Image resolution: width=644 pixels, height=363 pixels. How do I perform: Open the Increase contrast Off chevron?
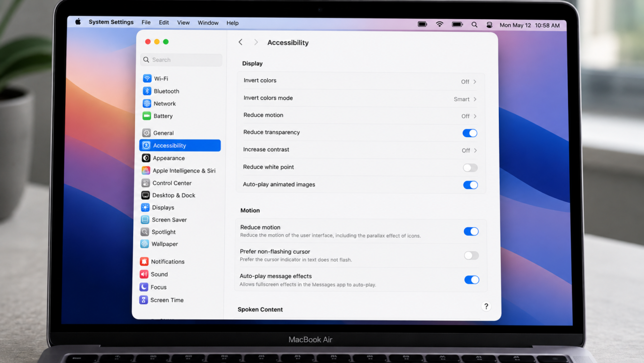click(x=476, y=150)
